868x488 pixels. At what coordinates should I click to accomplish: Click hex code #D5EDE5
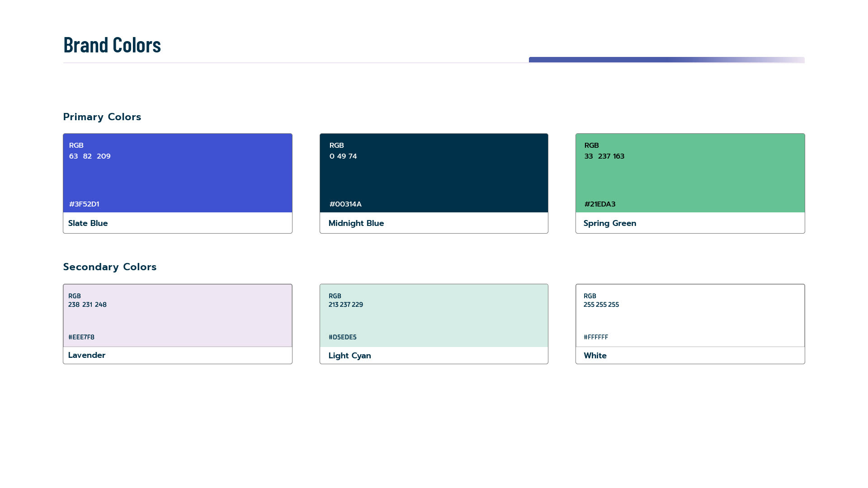point(343,337)
